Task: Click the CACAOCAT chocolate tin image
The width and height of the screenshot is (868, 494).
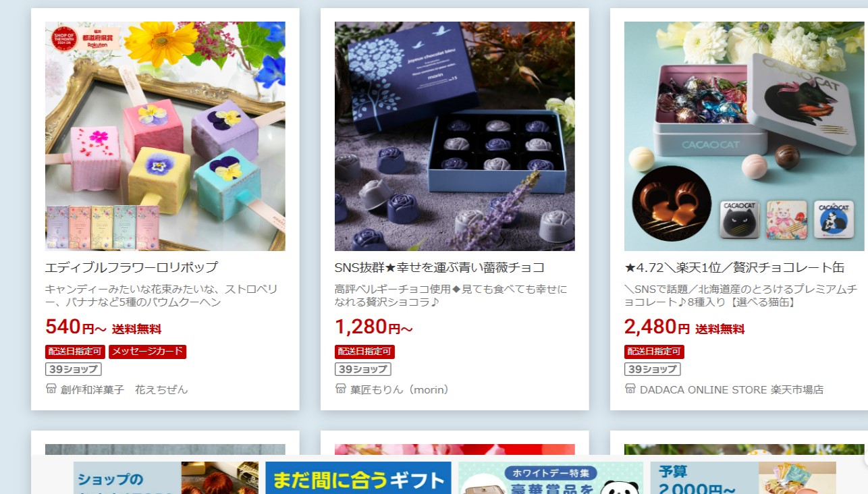Action: tap(744, 136)
